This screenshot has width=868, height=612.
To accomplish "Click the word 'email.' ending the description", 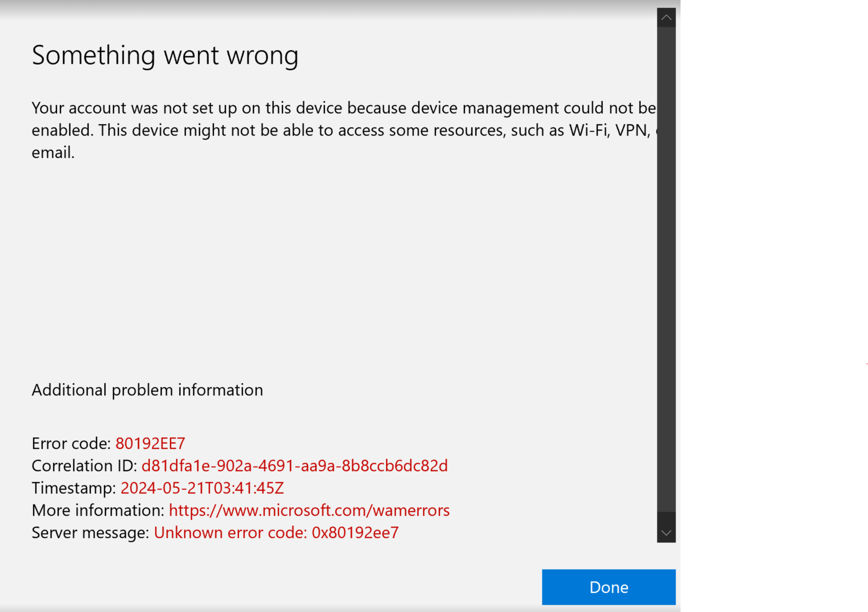I will 53,152.
